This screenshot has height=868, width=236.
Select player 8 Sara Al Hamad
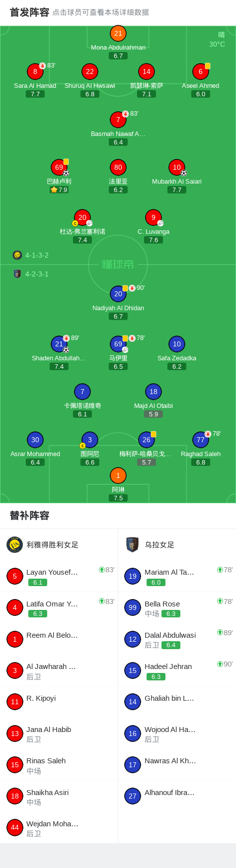pyautogui.click(x=35, y=71)
